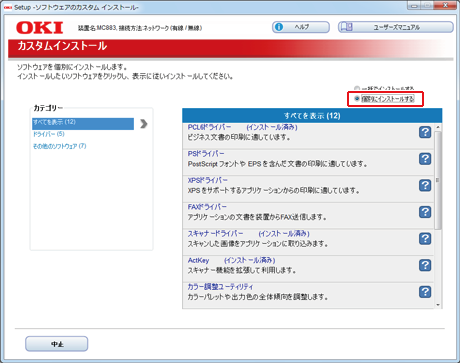This screenshot has height=363, width=460.
Task: Click the カラー調整ユーティリティ link
Action: [x=220, y=287]
